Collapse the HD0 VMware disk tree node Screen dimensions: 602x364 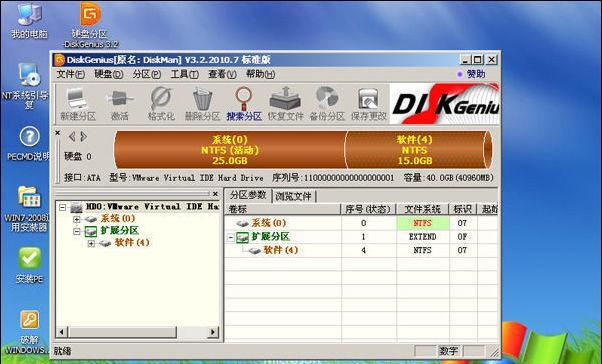pos(63,207)
